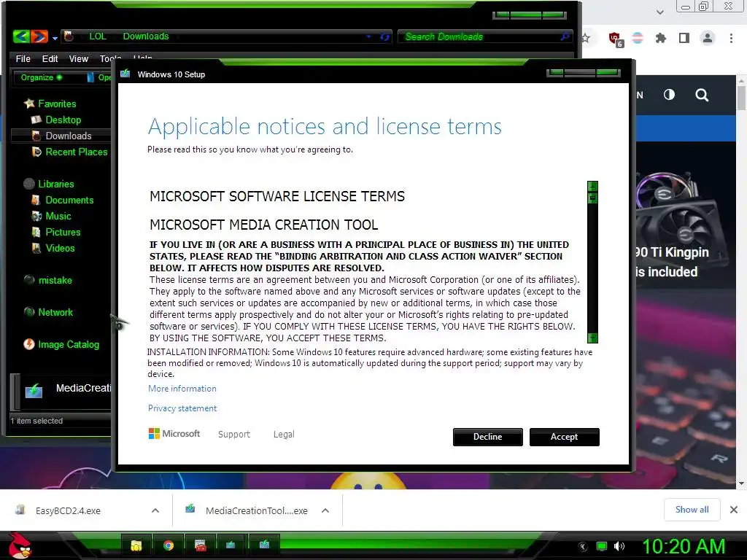Open the Legal link in Setup

(284, 435)
